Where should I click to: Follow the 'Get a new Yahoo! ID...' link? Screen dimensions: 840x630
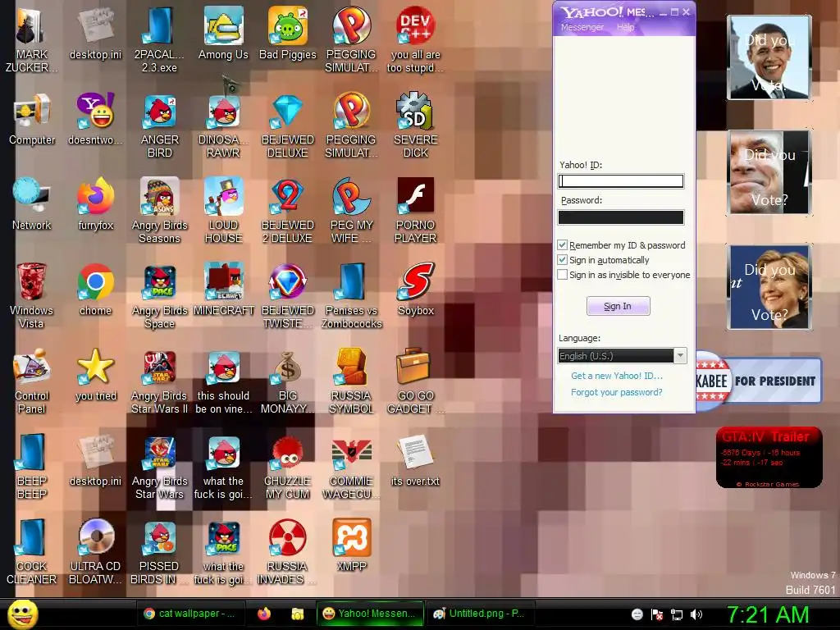[x=617, y=376]
